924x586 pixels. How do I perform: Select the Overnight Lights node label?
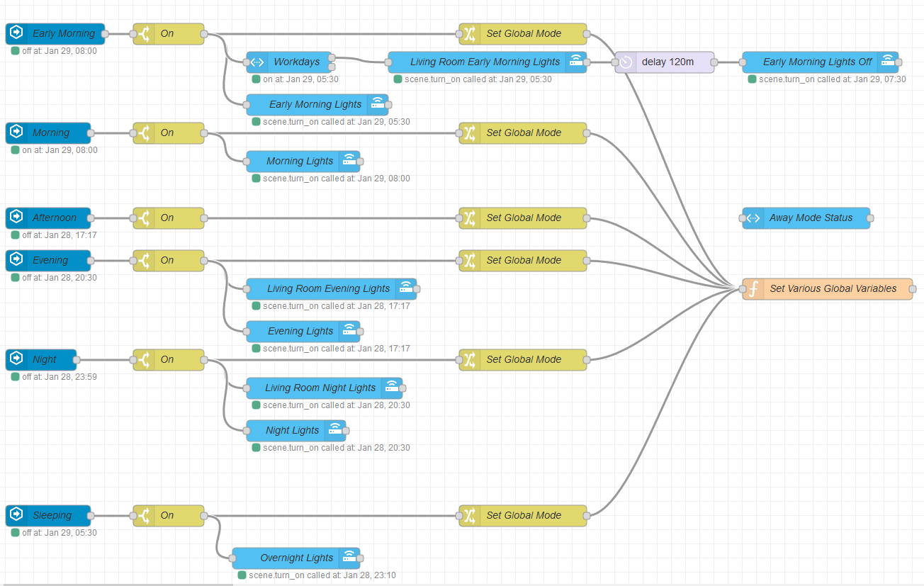pos(296,558)
